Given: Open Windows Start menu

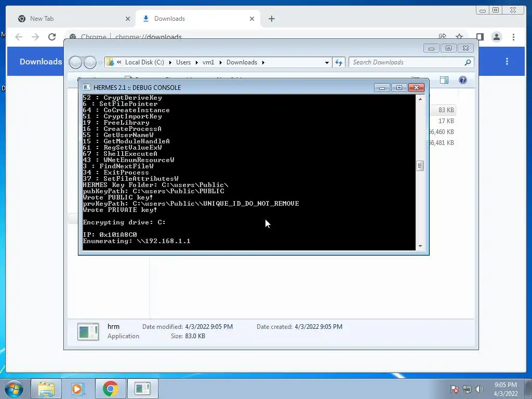Looking at the screenshot, I should pos(14,389).
